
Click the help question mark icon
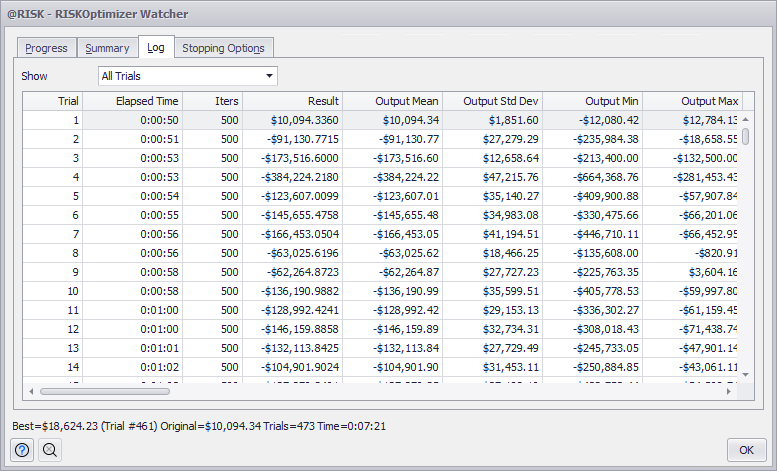pyautogui.click(x=22, y=450)
